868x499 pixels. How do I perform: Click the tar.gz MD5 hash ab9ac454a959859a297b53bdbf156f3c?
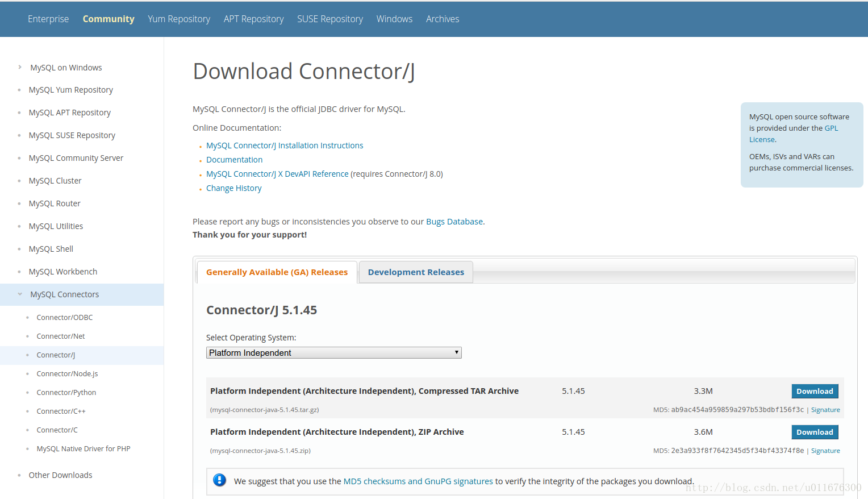point(737,410)
